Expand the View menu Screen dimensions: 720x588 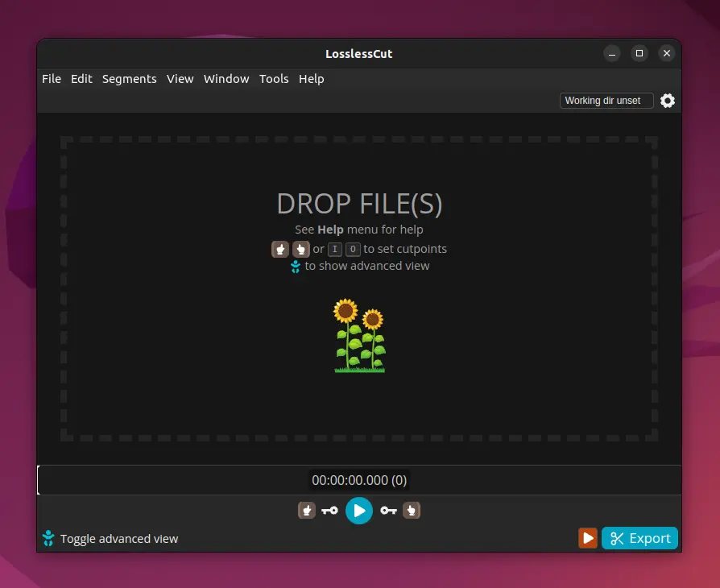pos(180,79)
